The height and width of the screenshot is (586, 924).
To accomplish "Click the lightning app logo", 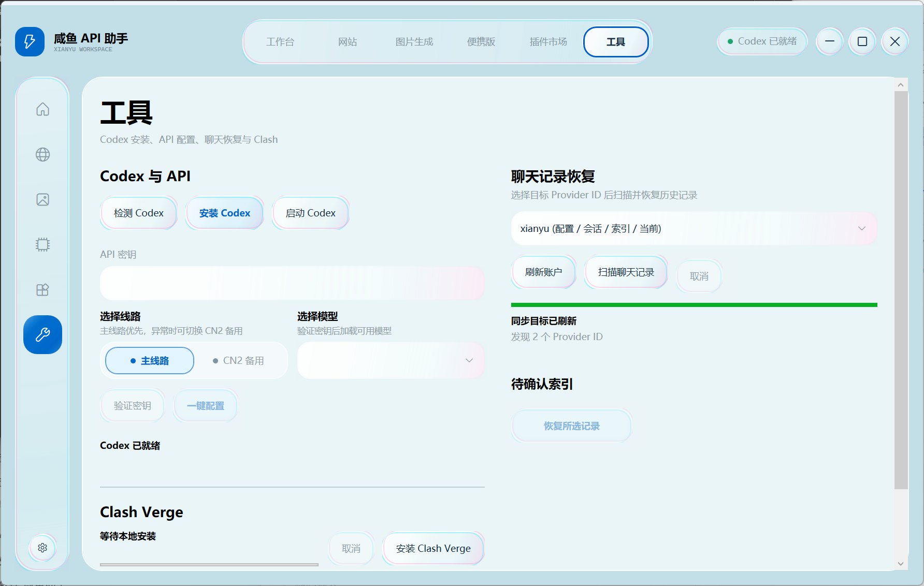I will (30, 41).
